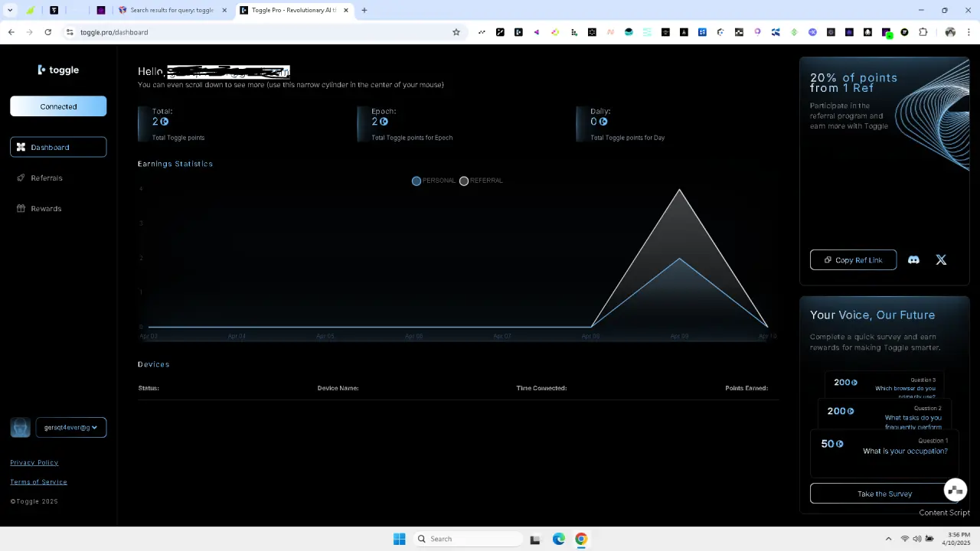Screen dimensions: 980x551
Task: Click the 'Earnings Statistics' heading
Action: (175, 164)
